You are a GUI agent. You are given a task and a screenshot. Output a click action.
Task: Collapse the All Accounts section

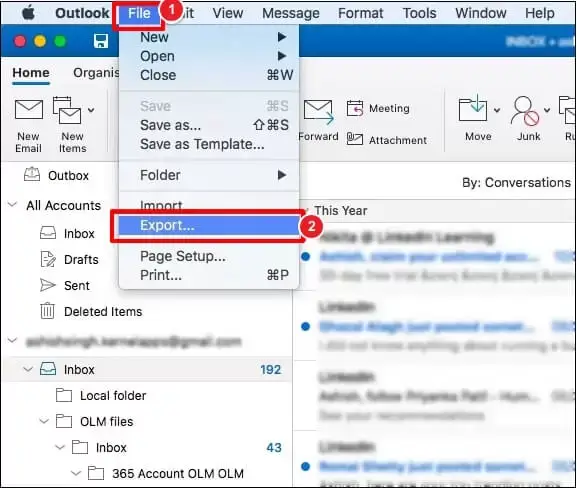pyautogui.click(x=13, y=204)
